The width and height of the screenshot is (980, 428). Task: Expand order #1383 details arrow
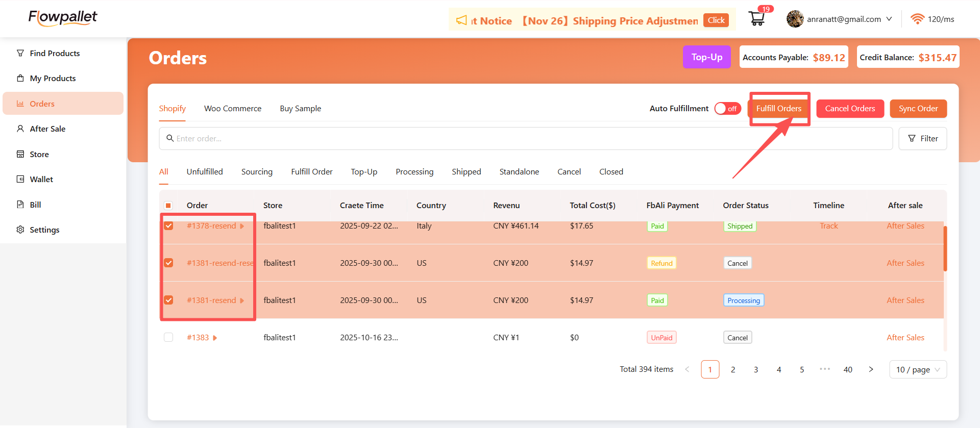[215, 338]
